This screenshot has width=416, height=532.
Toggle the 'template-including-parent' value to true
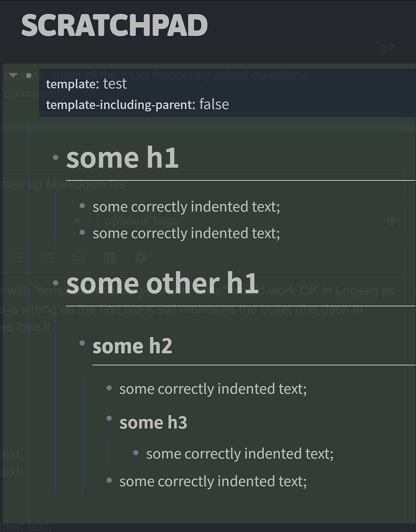[214, 104]
